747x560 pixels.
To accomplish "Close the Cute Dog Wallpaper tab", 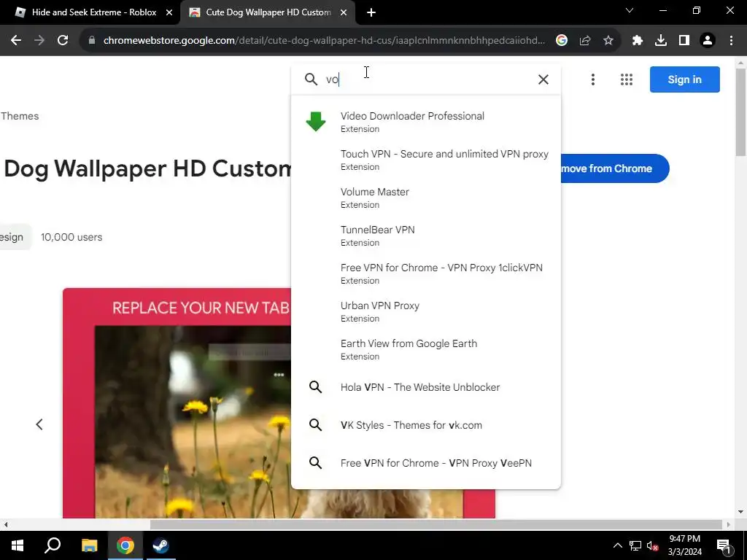I will pyautogui.click(x=344, y=13).
